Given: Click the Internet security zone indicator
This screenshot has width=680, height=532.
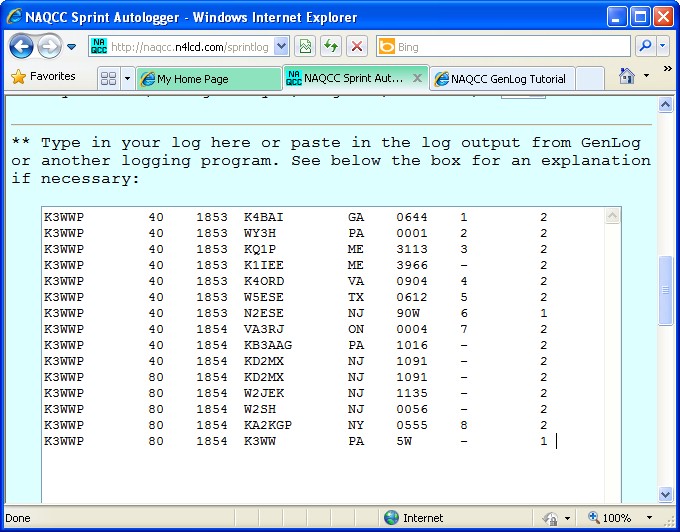Looking at the screenshot, I should 414,519.
